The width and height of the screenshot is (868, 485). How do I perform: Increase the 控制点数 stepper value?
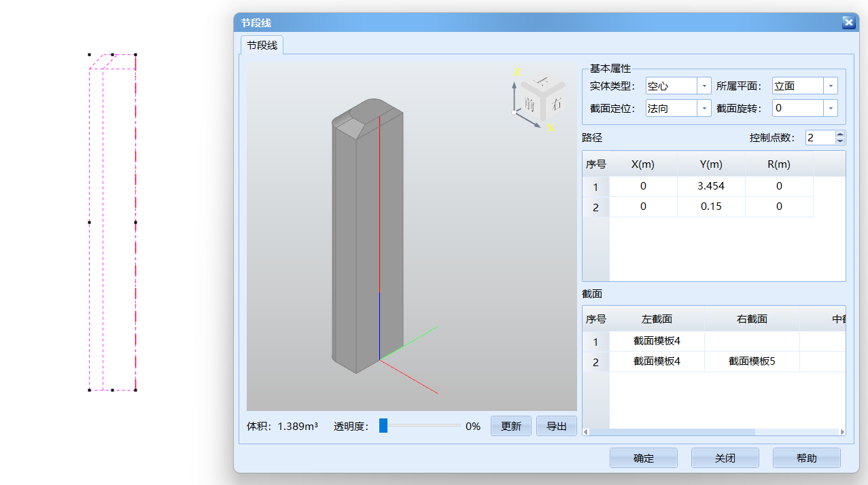pos(840,134)
